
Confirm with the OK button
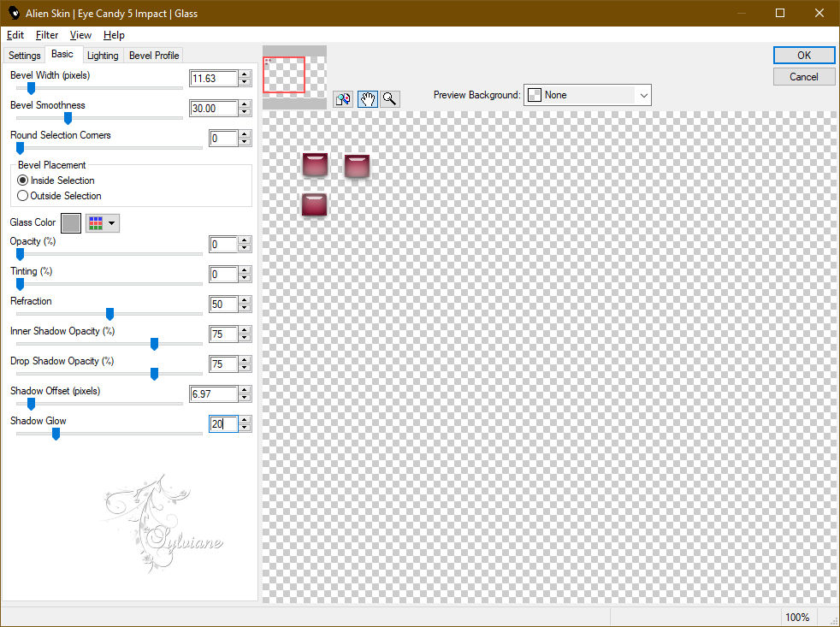click(803, 56)
